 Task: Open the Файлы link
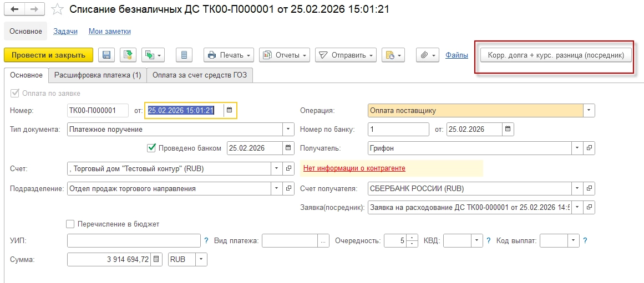pyautogui.click(x=457, y=55)
